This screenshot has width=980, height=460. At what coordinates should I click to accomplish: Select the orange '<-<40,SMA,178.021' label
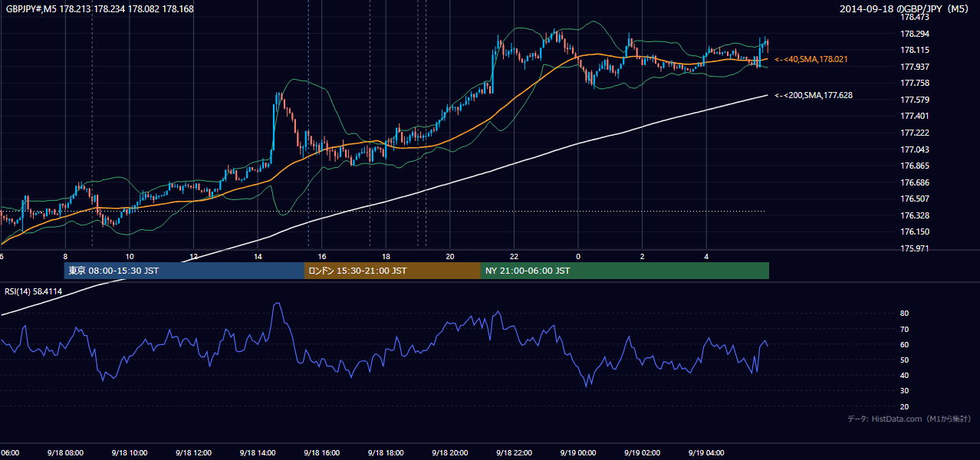[811, 59]
